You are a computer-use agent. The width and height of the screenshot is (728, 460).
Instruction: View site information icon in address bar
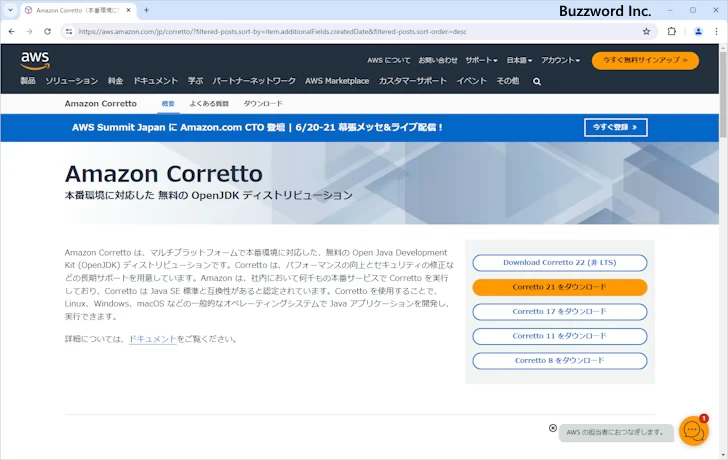[69, 32]
